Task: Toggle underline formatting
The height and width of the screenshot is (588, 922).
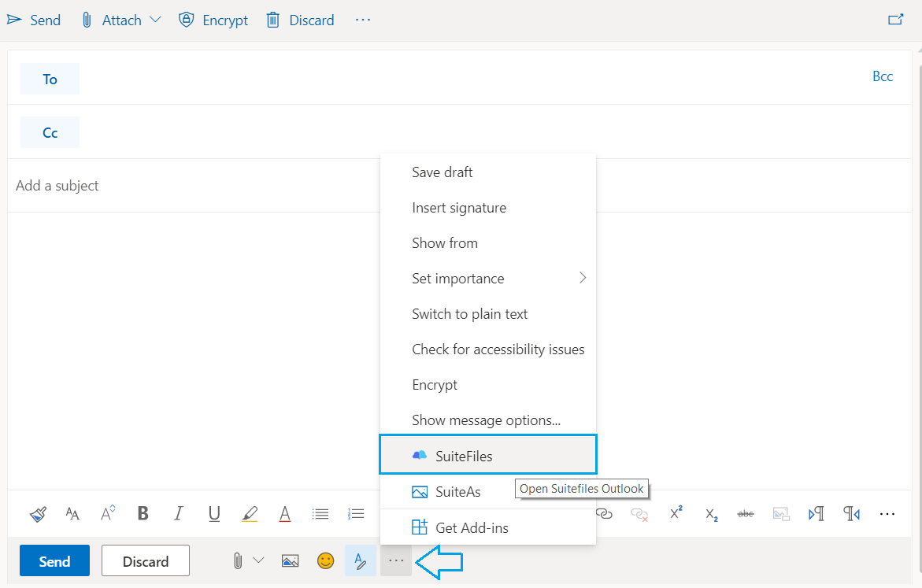Action: pos(213,513)
